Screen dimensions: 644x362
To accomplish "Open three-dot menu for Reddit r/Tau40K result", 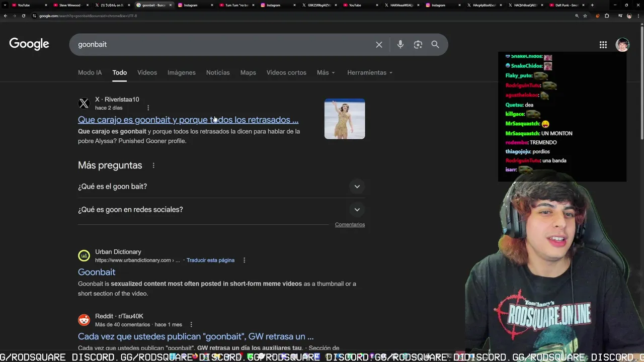I will [x=191, y=324].
